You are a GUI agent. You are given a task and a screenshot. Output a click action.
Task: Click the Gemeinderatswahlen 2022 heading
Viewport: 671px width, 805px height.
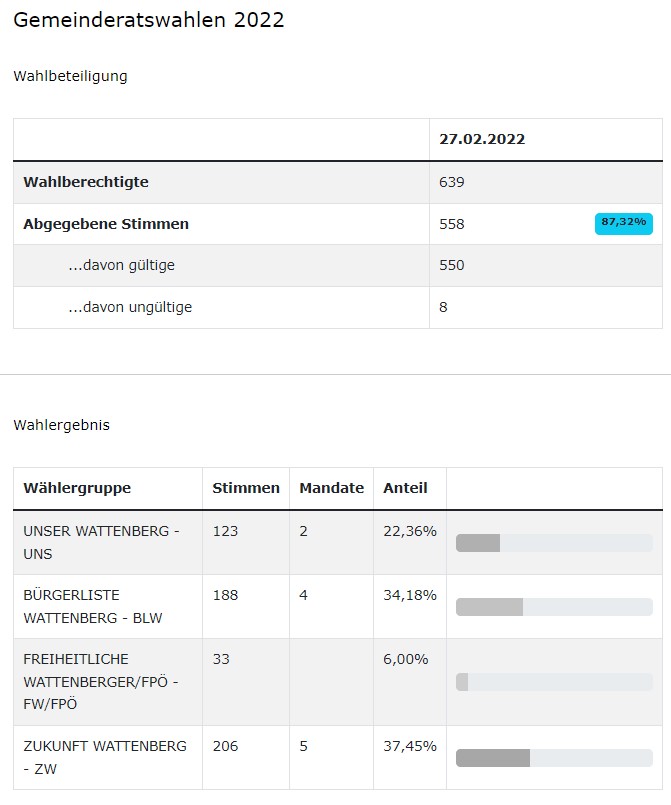pyautogui.click(x=148, y=20)
